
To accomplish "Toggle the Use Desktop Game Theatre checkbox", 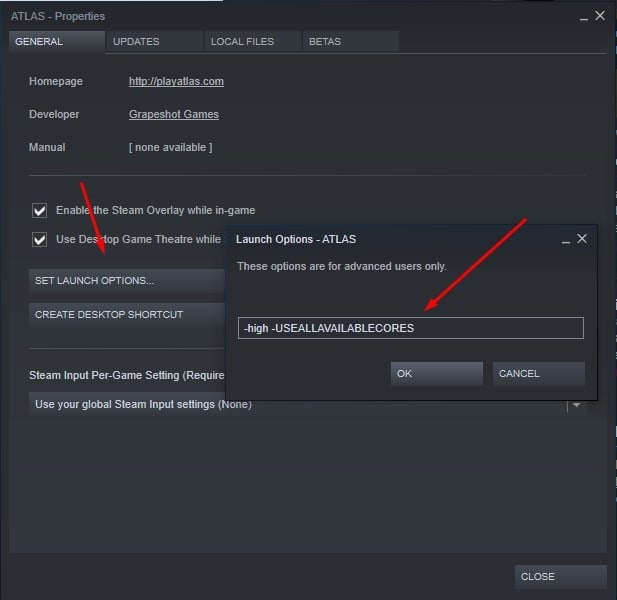I will point(40,240).
